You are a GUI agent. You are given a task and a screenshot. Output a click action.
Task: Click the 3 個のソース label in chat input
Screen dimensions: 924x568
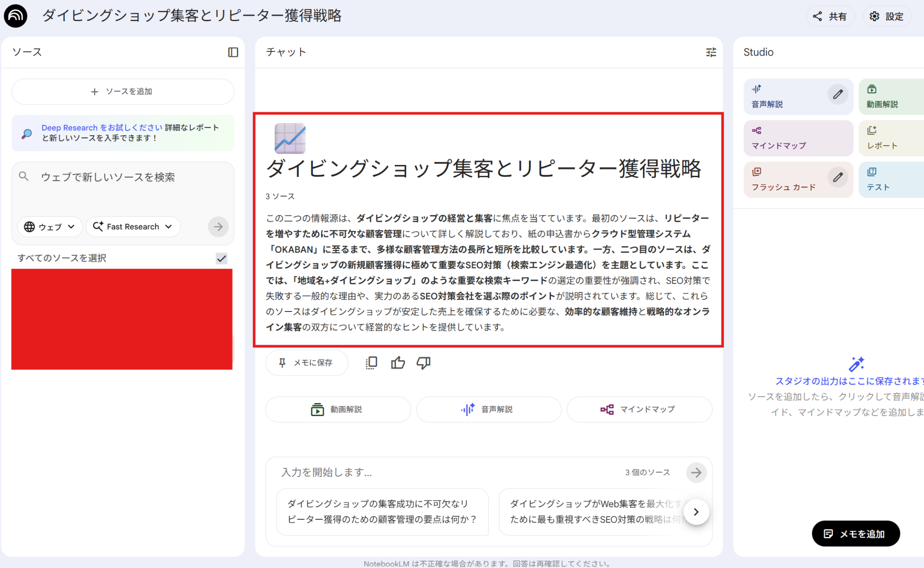pos(647,472)
